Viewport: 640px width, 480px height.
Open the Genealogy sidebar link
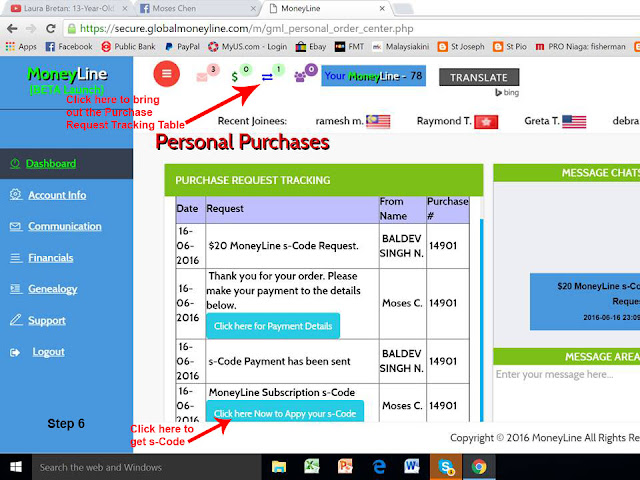(53, 289)
